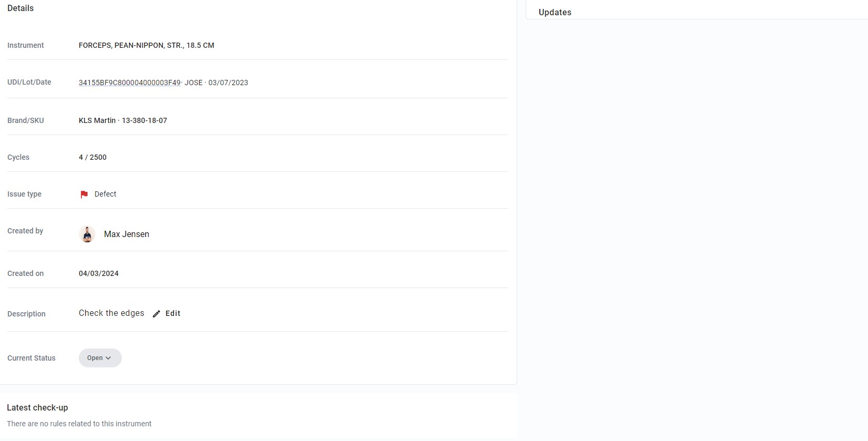
Task: Click the pencil icon next to description
Action: coord(156,314)
